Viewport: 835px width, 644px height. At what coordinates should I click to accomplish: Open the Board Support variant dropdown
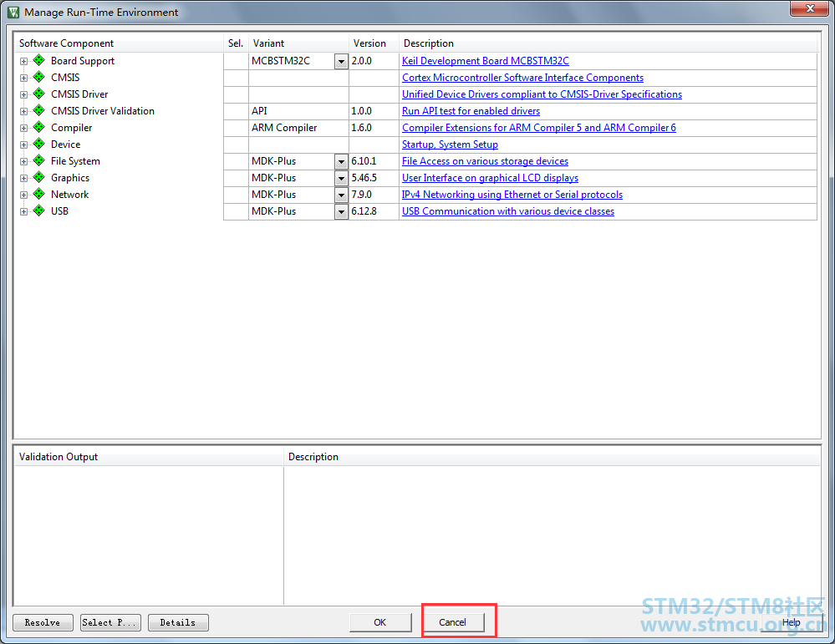pos(341,62)
